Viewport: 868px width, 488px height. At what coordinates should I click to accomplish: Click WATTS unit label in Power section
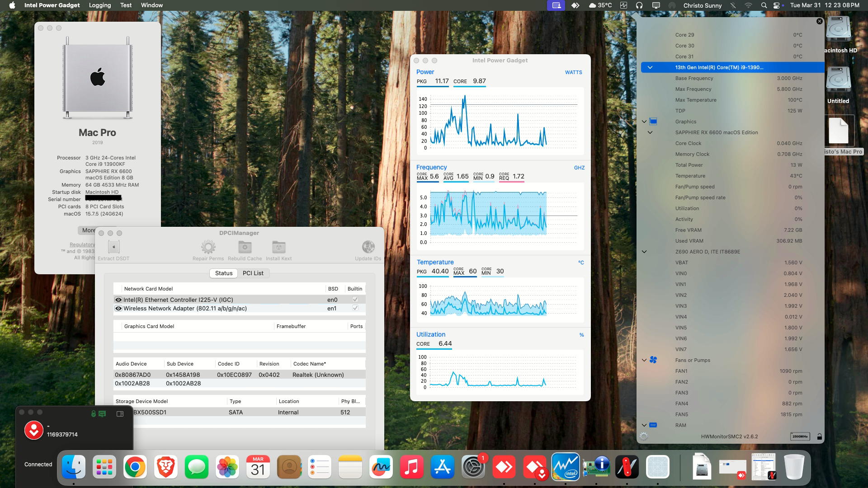point(573,72)
